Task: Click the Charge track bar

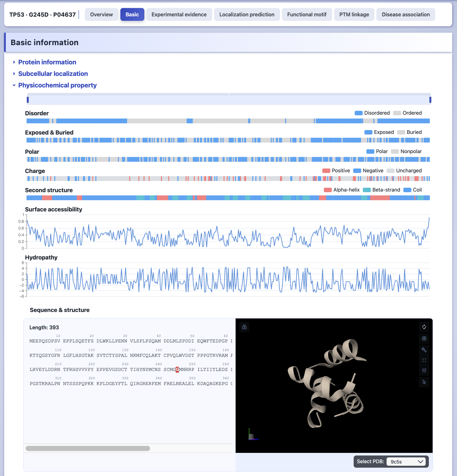Action: pyautogui.click(x=228, y=178)
